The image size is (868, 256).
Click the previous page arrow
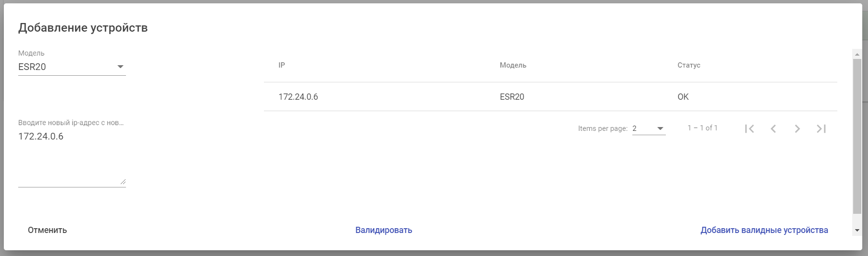click(773, 128)
